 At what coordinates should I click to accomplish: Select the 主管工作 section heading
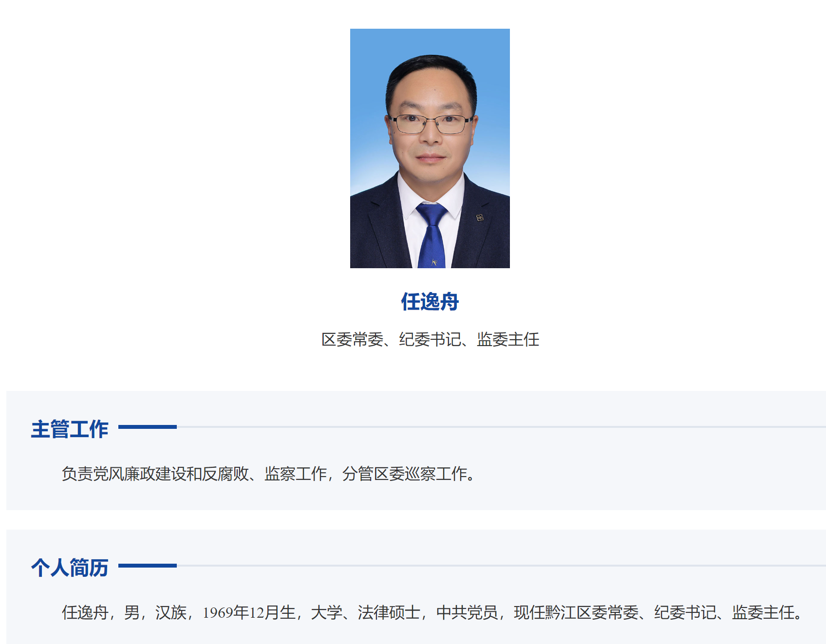pos(70,429)
